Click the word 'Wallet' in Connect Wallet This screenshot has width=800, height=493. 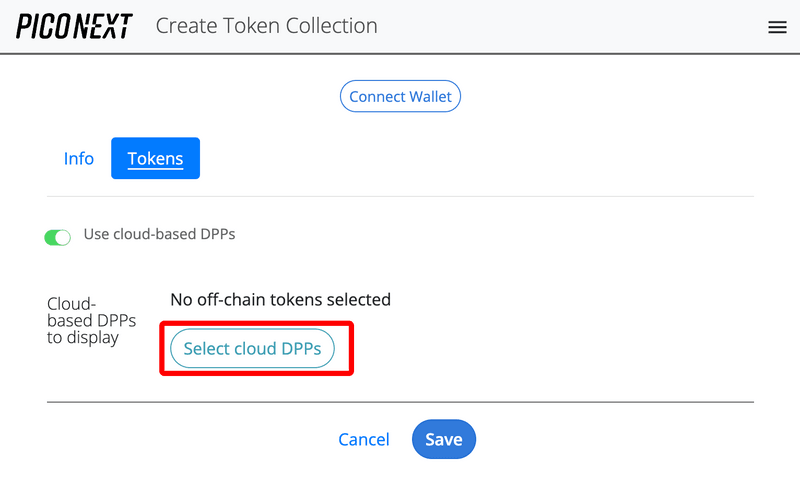(429, 97)
